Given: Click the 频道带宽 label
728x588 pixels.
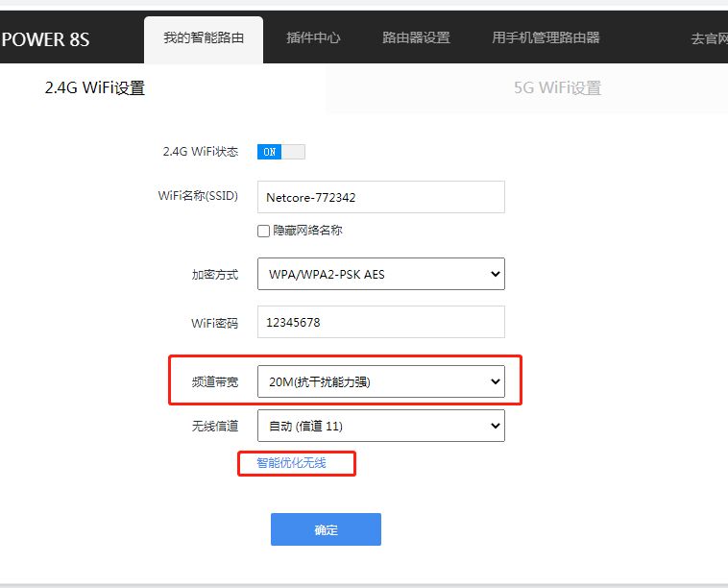Looking at the screenshot, I should (215, 381).
